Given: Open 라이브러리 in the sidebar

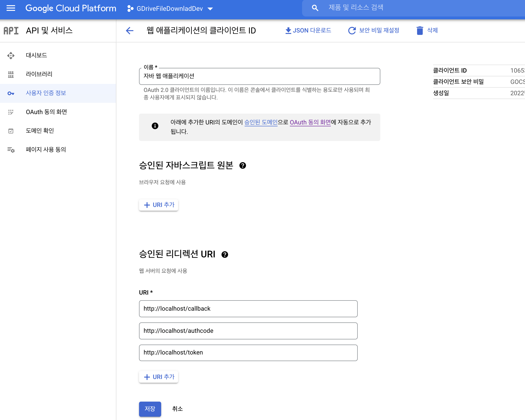Looking at the screenshot, I should (39, 74).
